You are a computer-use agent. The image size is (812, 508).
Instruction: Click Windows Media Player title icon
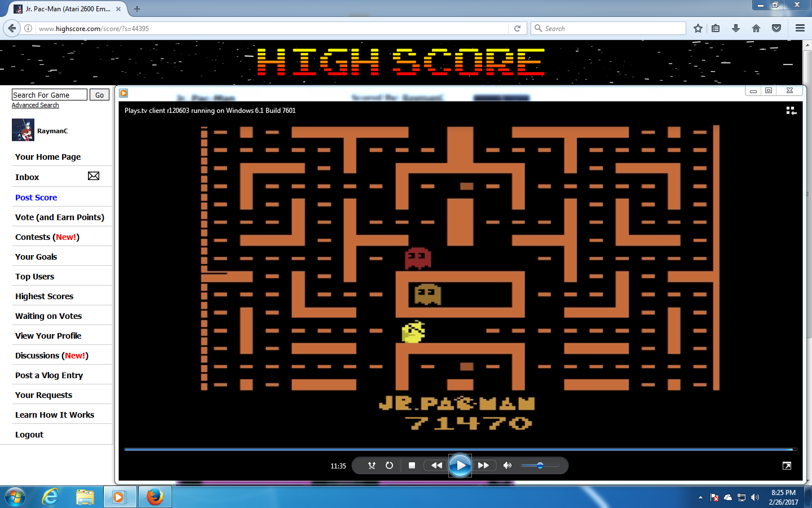[123, 93]
